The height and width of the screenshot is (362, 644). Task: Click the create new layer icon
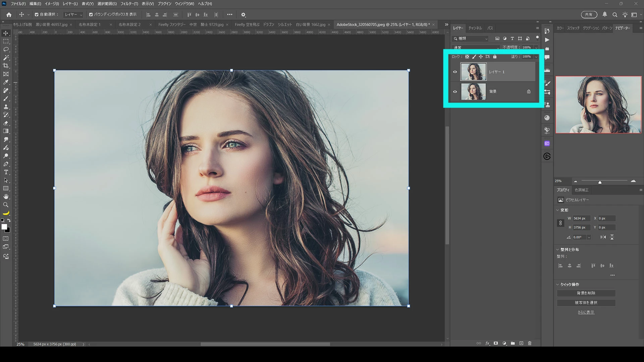click(x=521, y=343)
